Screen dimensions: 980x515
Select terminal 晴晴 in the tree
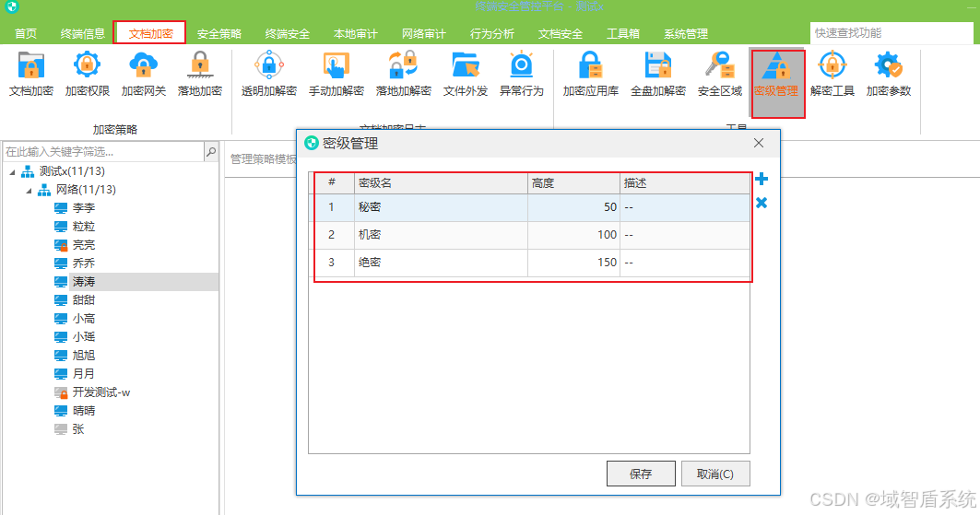84,411
